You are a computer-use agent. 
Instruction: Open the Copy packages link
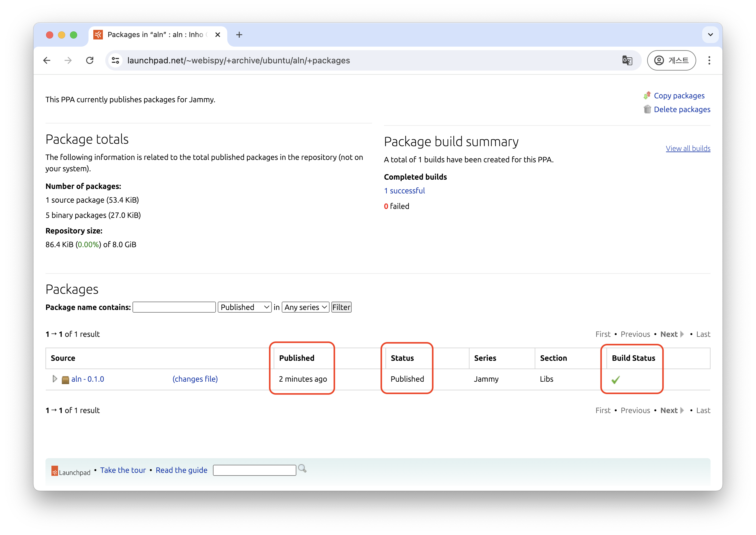(679, 96)
